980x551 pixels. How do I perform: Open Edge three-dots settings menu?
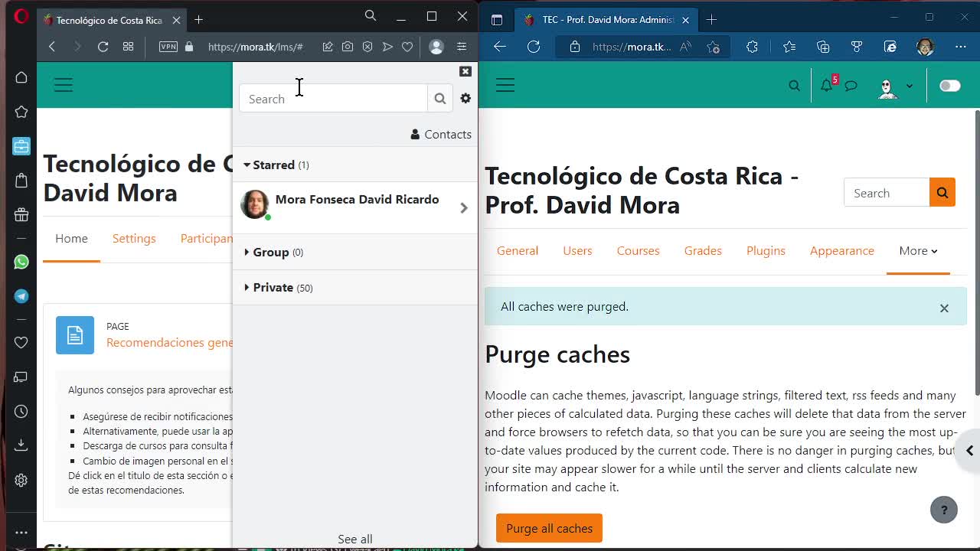pos(961,47)
